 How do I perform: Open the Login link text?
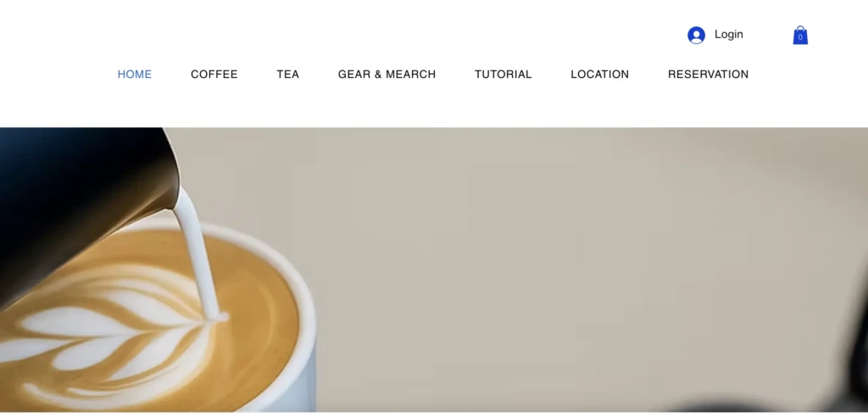(x=728, y=34)
